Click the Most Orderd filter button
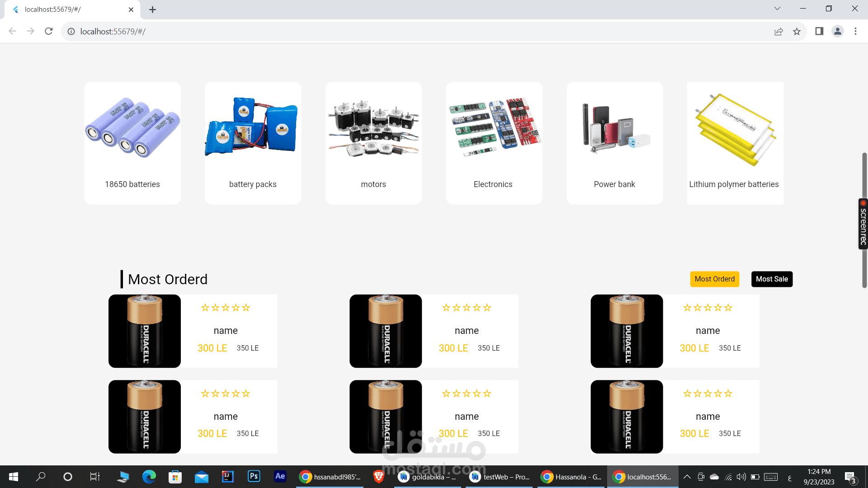Viewport: 868px width, 488px height. click(714, 279)
